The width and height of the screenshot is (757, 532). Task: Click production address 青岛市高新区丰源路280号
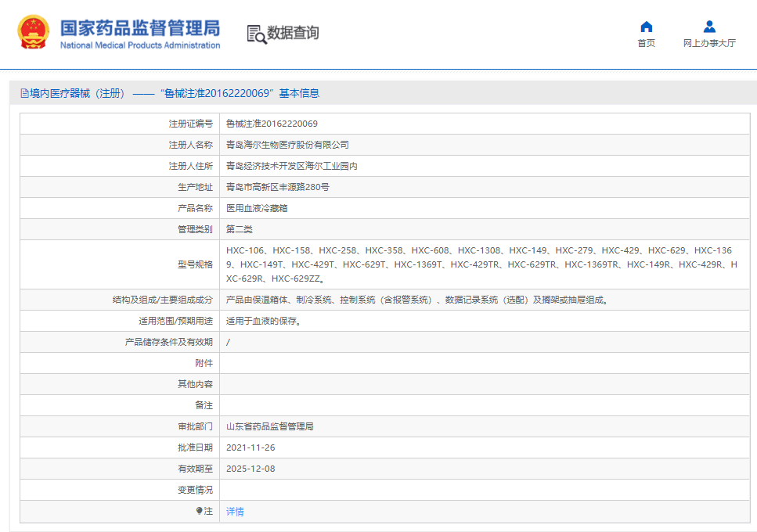tap(277, 187)
